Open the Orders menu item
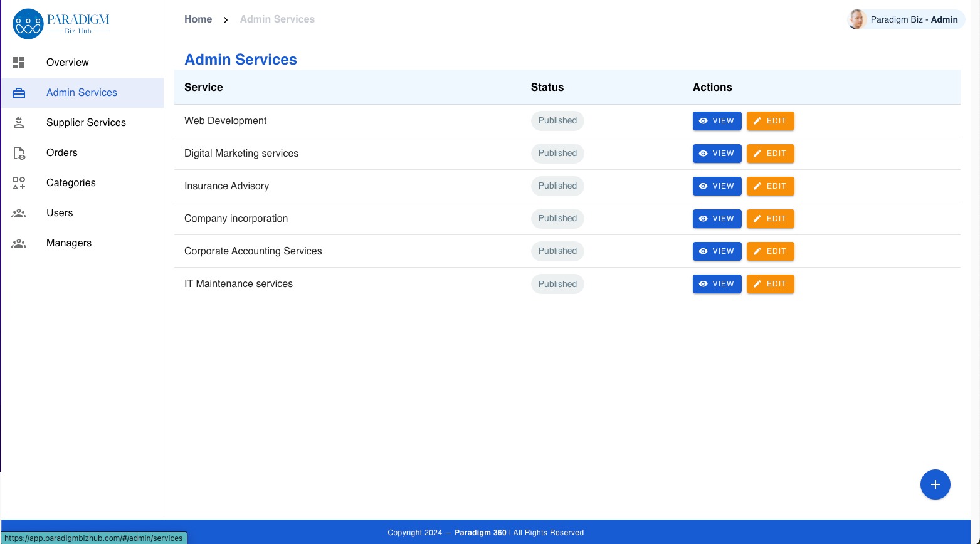Viewport: 980px width, 544px height. [x=62, y=153]
